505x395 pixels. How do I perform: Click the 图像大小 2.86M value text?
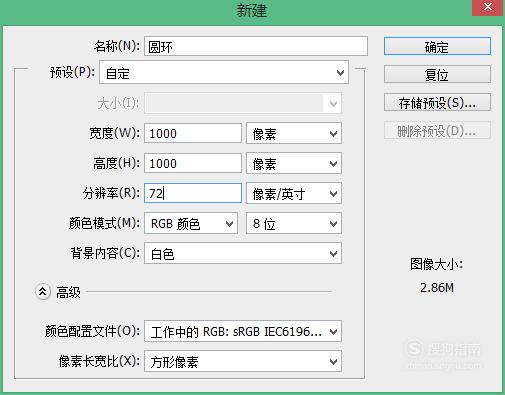(437, 288)
